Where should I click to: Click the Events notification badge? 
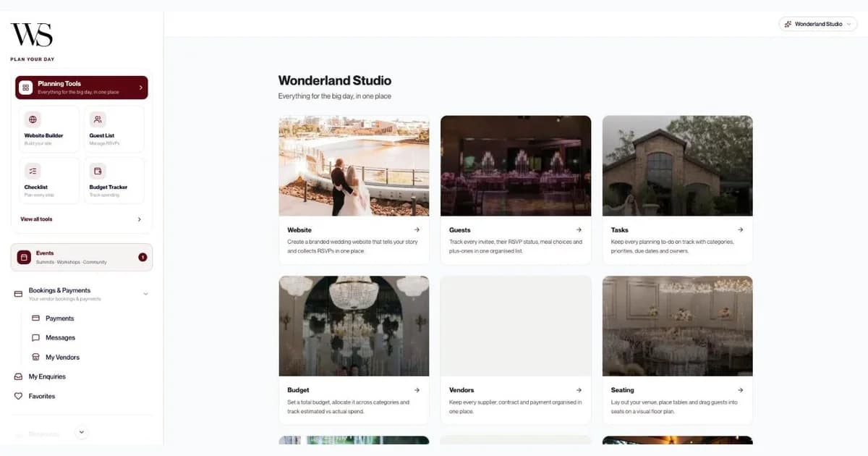click(142, 257)
